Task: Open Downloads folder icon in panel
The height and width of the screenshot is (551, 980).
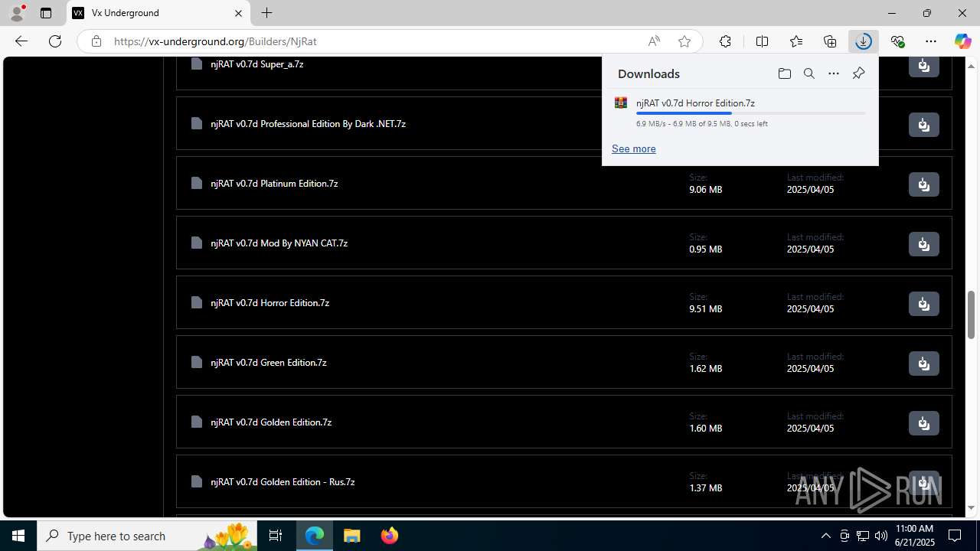Action: click(x=784, y=73)
